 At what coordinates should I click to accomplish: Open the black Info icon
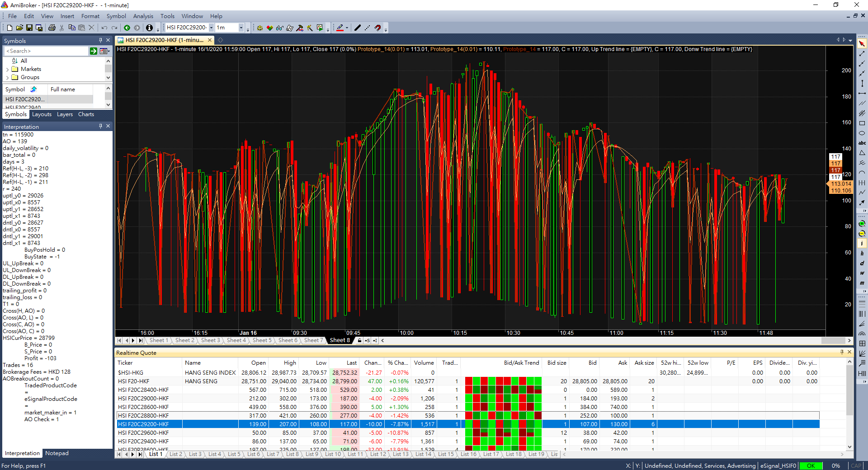pos(149,28)
